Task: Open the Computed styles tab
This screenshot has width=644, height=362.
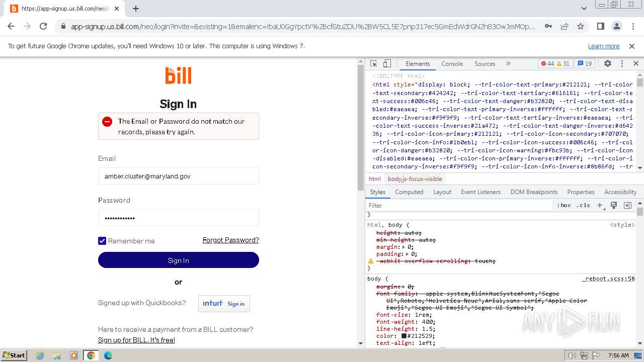Action: click(409, 192)
